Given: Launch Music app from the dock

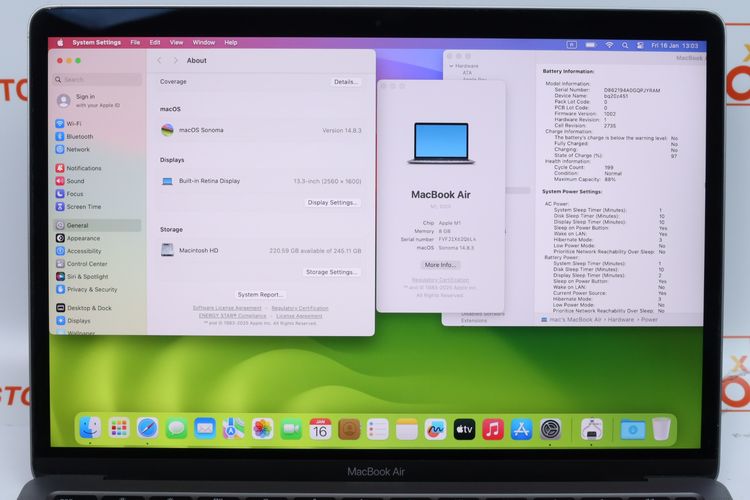Looking at the screenshot, I should click(493, 428).
